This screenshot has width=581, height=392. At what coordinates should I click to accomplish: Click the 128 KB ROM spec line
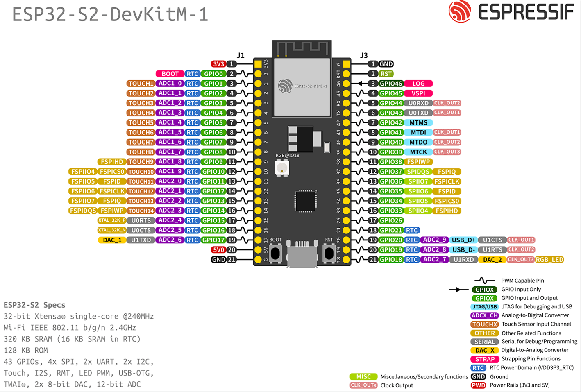(x=26, y=350)
